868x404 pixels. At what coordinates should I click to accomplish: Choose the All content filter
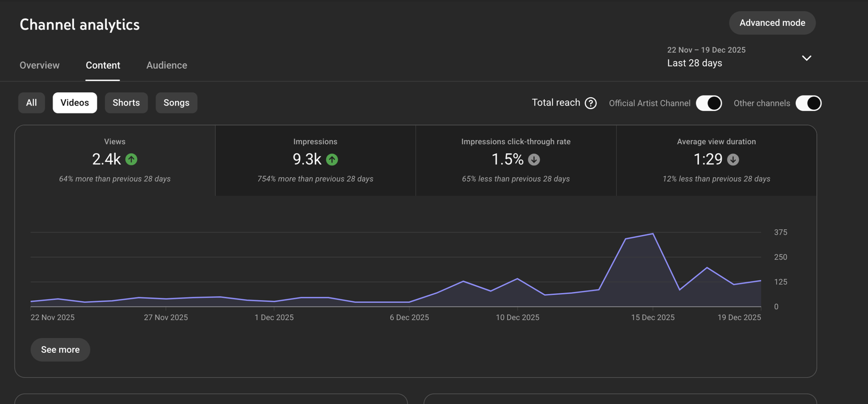pos(31,103)
